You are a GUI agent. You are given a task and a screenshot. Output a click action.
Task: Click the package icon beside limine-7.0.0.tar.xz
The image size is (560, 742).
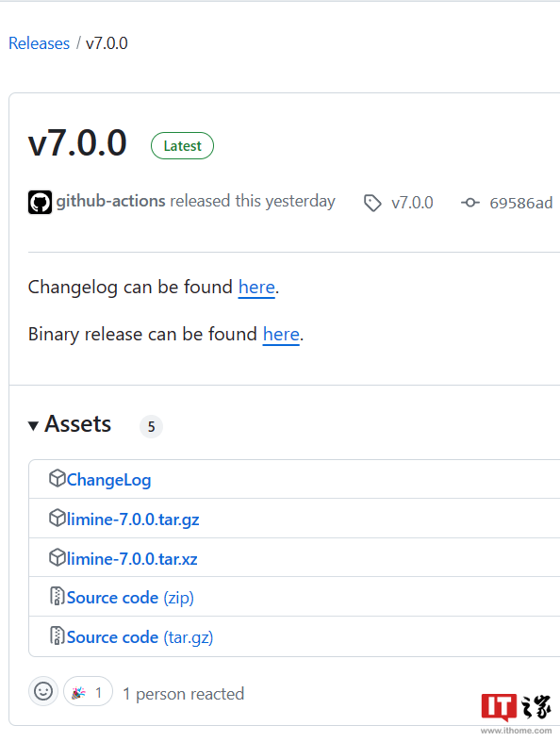coord(57,557)
